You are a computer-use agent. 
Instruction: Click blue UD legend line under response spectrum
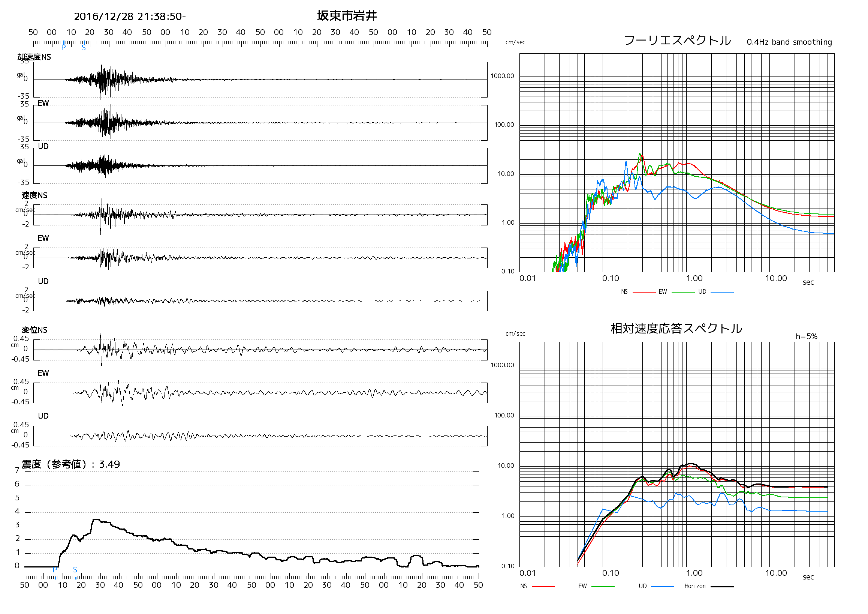click(x=662, y=586)
